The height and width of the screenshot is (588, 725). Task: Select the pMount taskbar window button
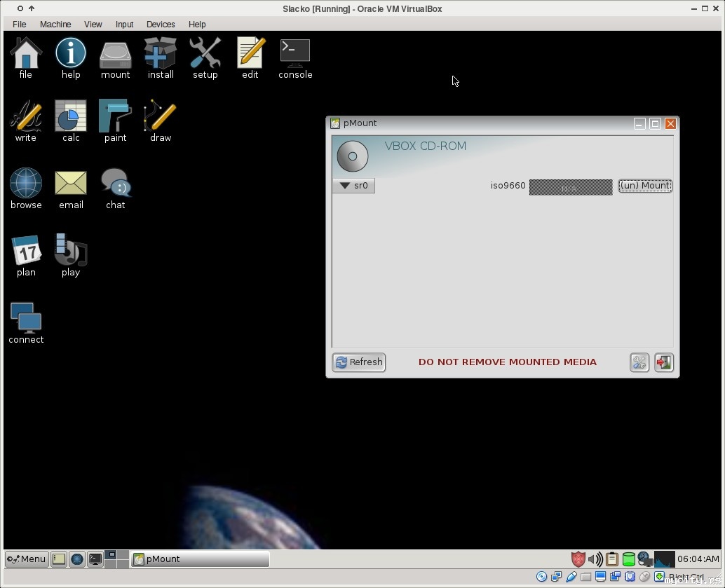click(x=200, y=559)
